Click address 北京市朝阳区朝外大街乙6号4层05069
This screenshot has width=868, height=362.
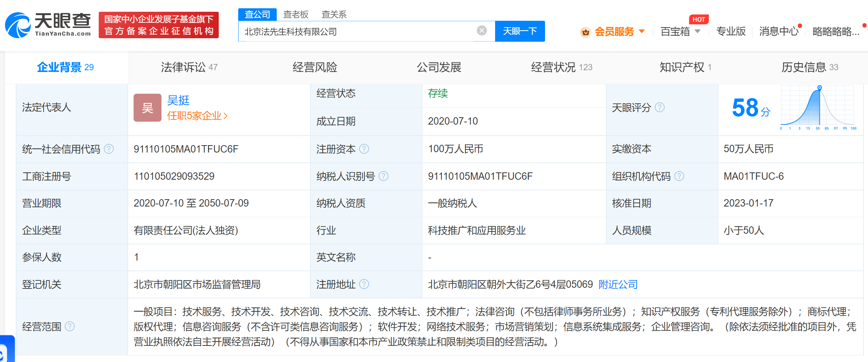[511, 284]
